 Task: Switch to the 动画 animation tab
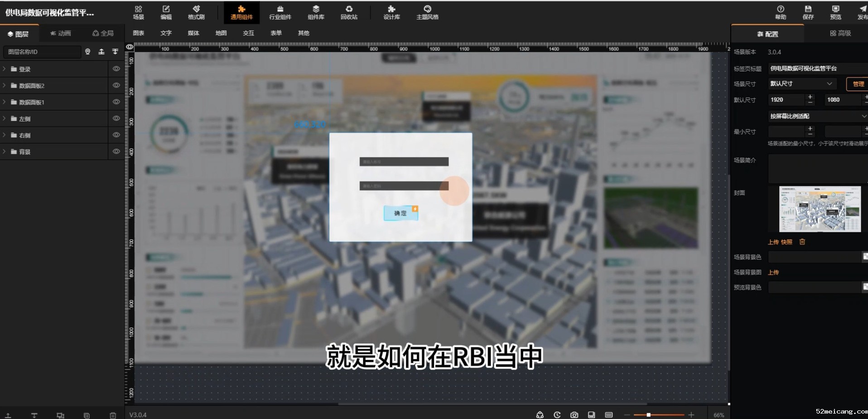[x=61, y=33]
